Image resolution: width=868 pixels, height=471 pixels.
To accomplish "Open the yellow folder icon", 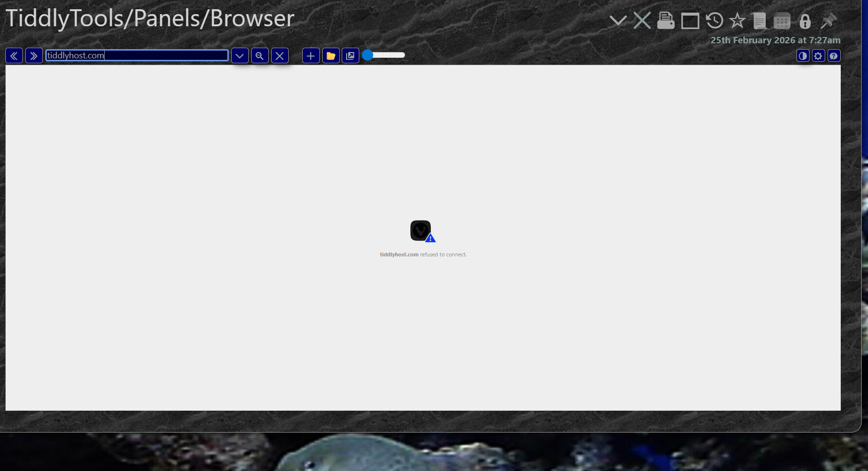I will [331, 56].
